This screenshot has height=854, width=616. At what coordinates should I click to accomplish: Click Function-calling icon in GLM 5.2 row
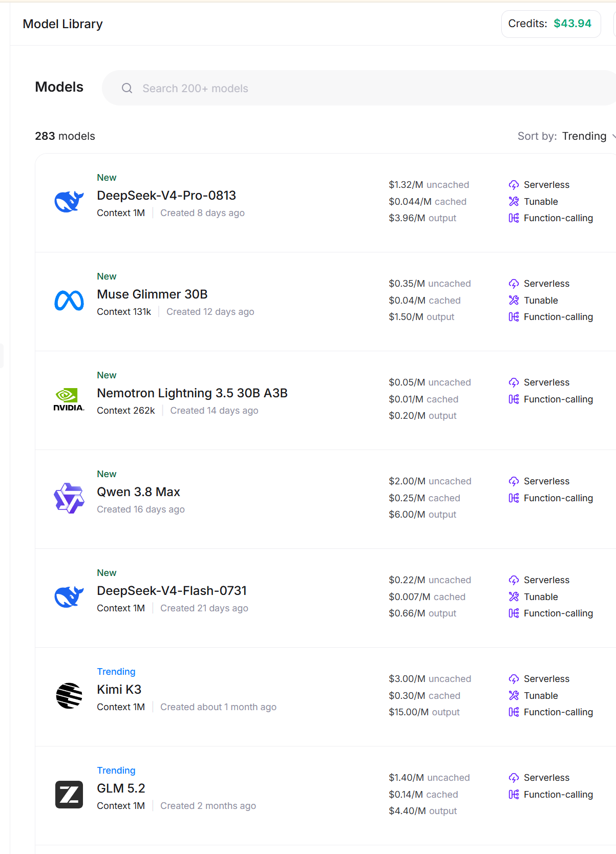514,795
